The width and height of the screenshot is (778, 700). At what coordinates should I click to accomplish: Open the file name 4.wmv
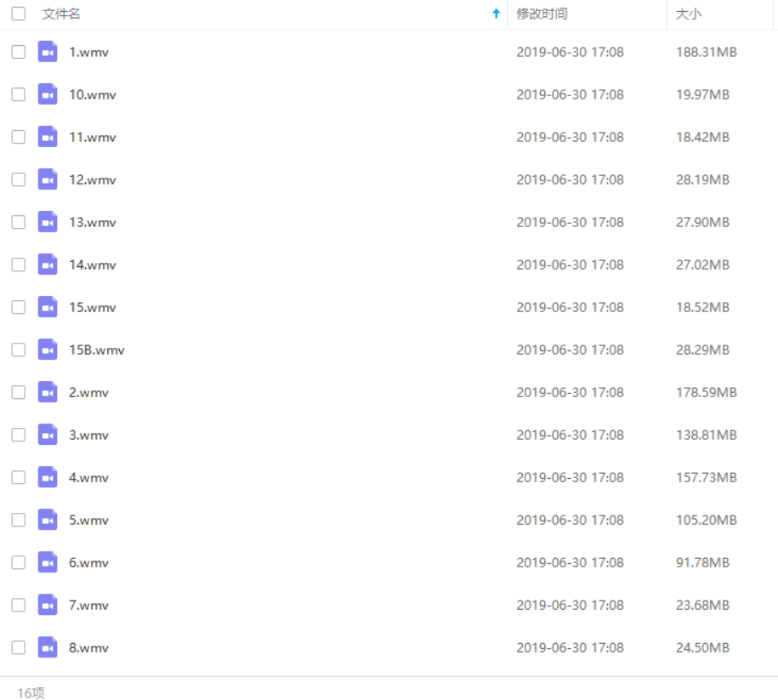coord(88,478)
